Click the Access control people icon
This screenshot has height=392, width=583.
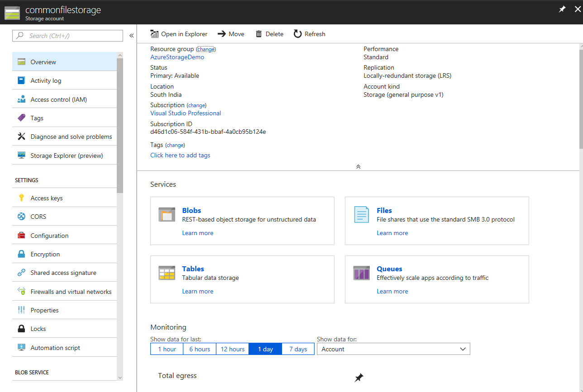[x=21, y=99]
